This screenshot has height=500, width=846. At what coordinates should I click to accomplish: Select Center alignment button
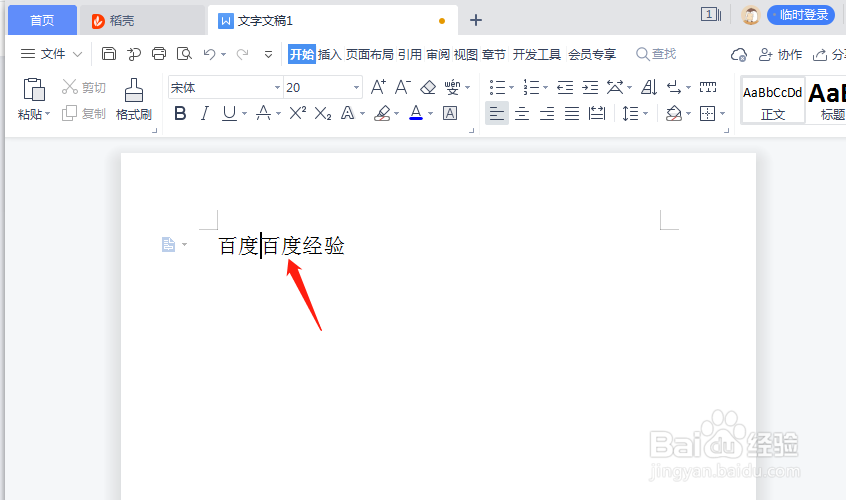pyautogui.click(x=522, y=113)
